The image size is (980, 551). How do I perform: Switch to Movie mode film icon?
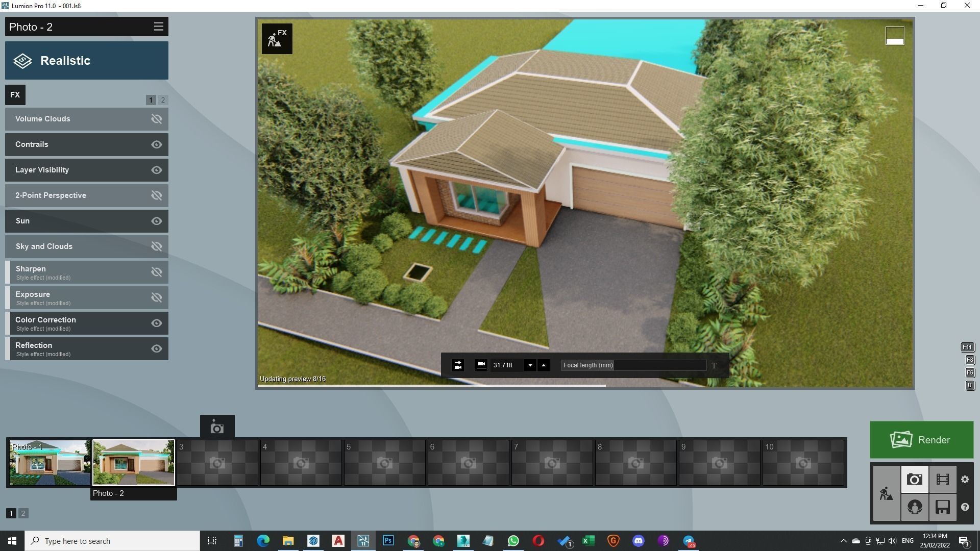coord(942,479)
